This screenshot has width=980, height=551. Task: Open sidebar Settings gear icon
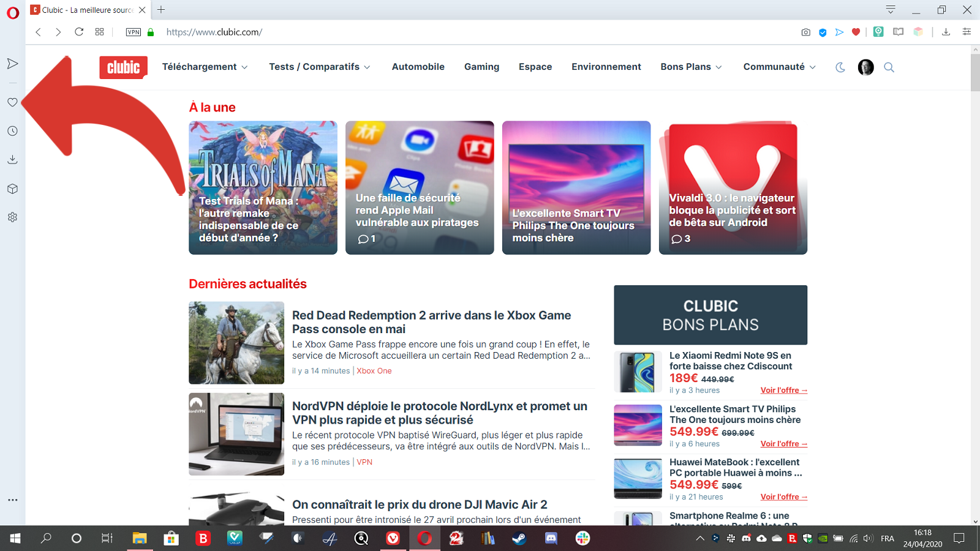[12, 217]
